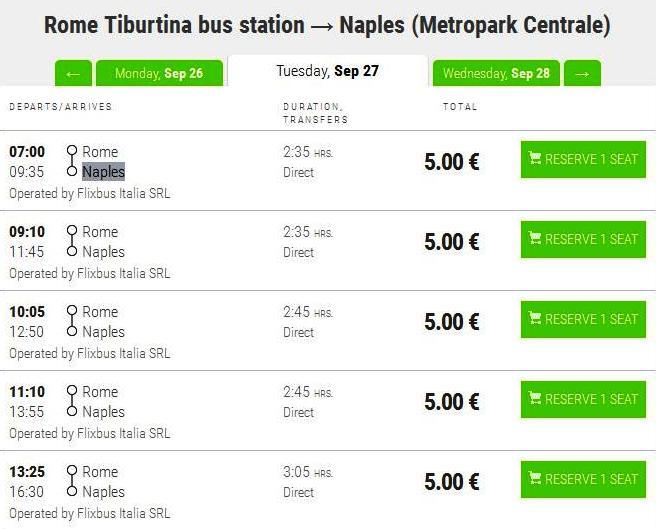The width and height of the screenshot is (656, 529).
Task: Select the Tuesday, Sep 27 tab
Action: pyautogui.click(x=327, y=71)
